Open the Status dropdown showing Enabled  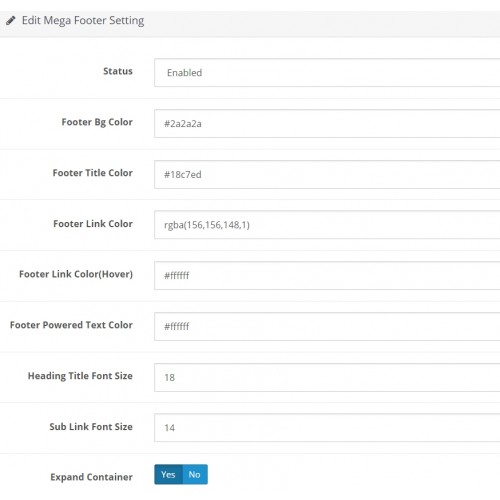[327, 73]
